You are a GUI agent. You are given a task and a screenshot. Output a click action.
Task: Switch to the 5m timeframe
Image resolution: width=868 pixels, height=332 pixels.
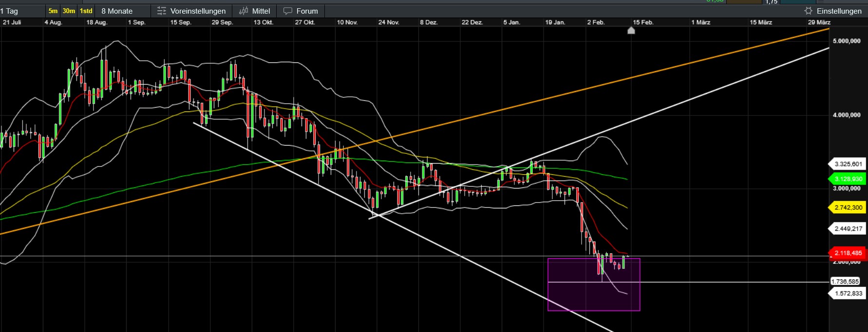[53, 11]
